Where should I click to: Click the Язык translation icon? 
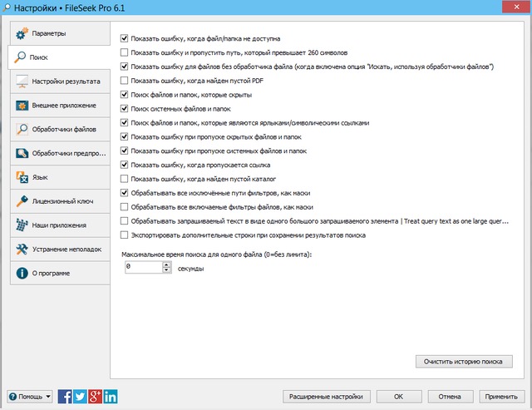22,177
